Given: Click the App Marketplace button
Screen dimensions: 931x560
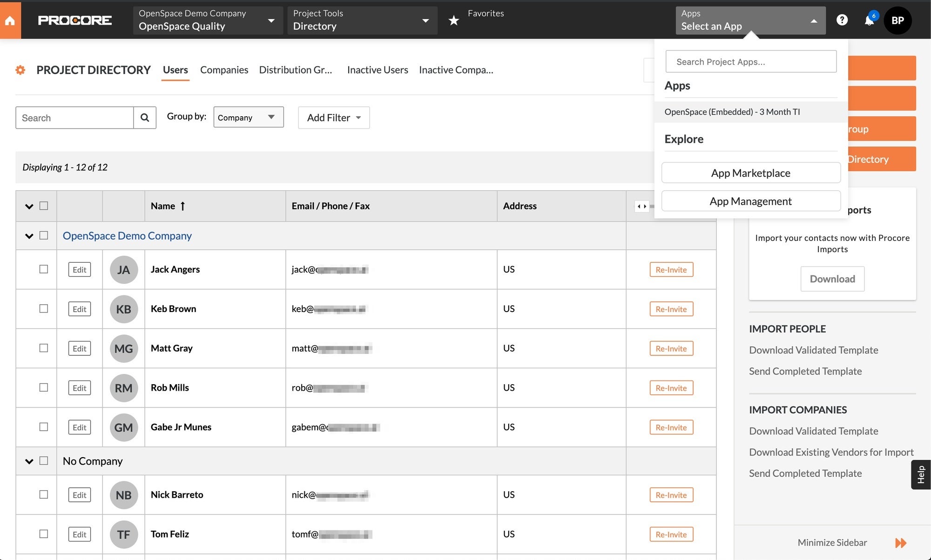Looking at the screenshot, I should click(x=750, y=173).
